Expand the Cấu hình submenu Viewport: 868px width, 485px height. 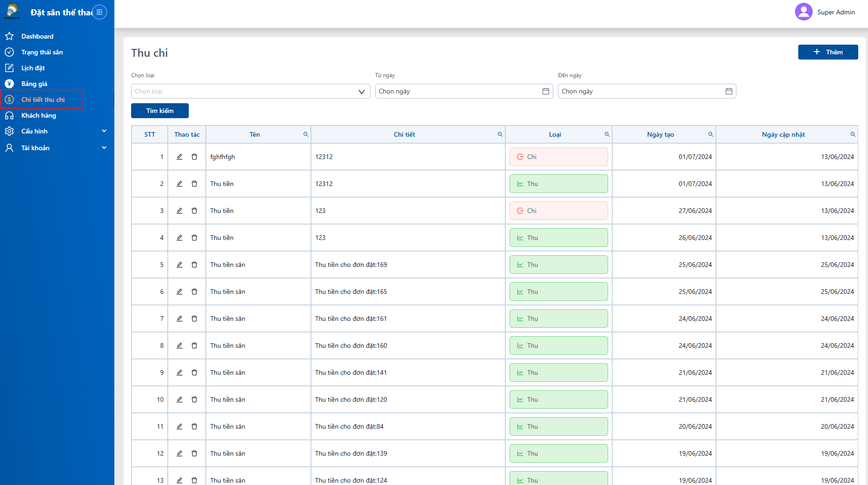(57, 131)
